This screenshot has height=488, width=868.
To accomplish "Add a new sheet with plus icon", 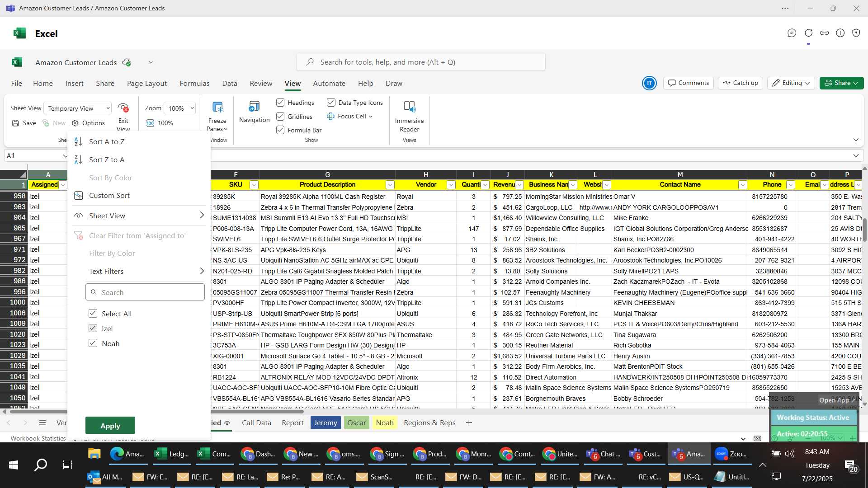I will pyautogui.click(x=469, y=423).
